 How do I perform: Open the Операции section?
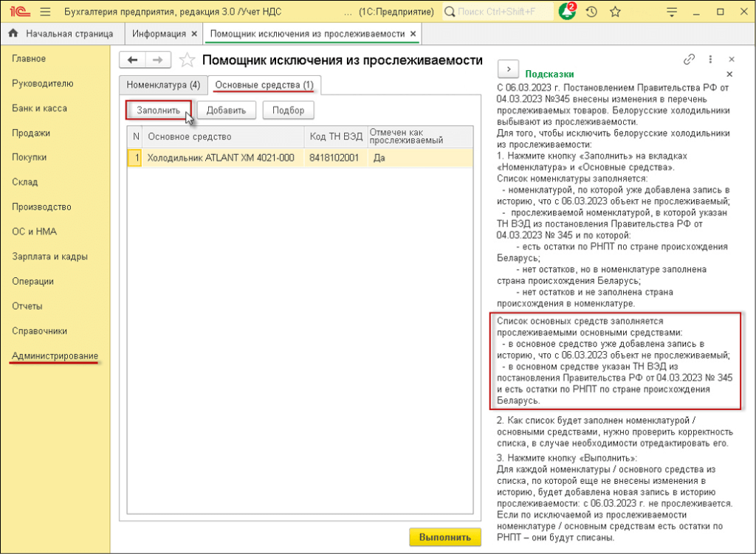coord(32,281)
